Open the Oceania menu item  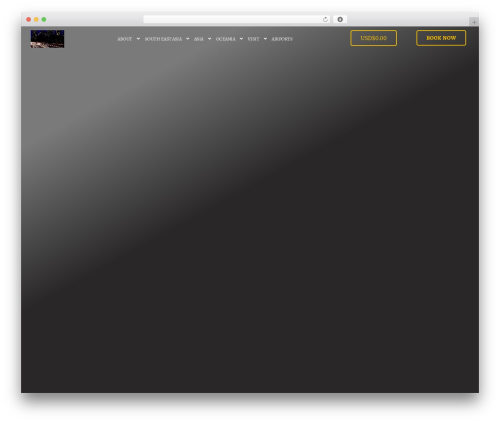pos(226,39)
